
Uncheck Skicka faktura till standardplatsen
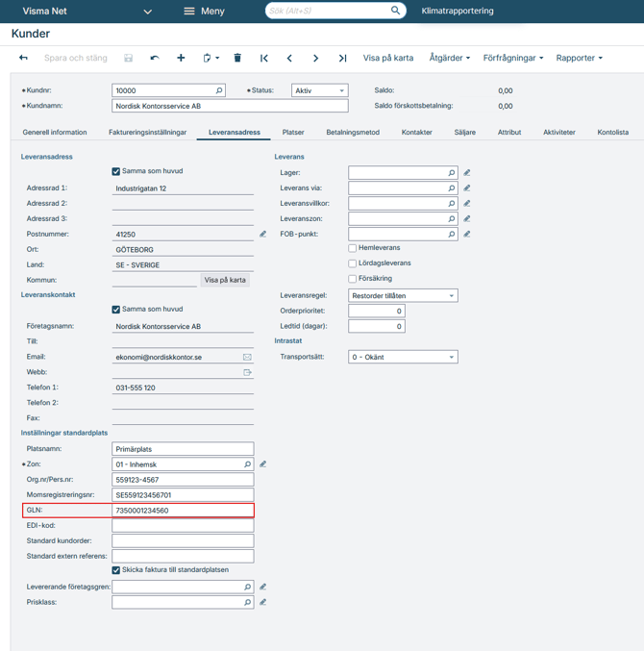coord(116,570)
